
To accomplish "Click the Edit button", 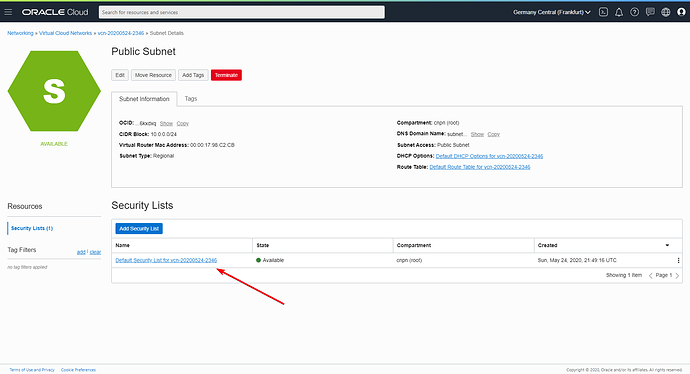I will tap(120, 75).
